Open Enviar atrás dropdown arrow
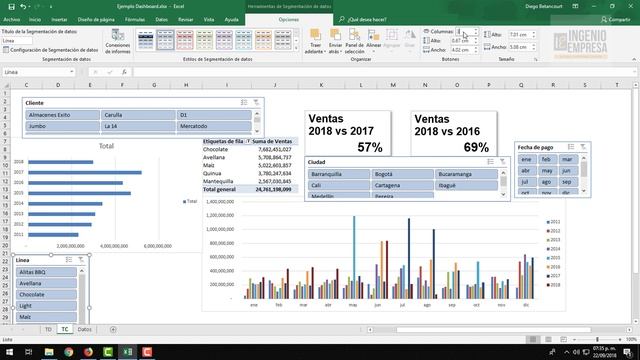 [341, 52]
